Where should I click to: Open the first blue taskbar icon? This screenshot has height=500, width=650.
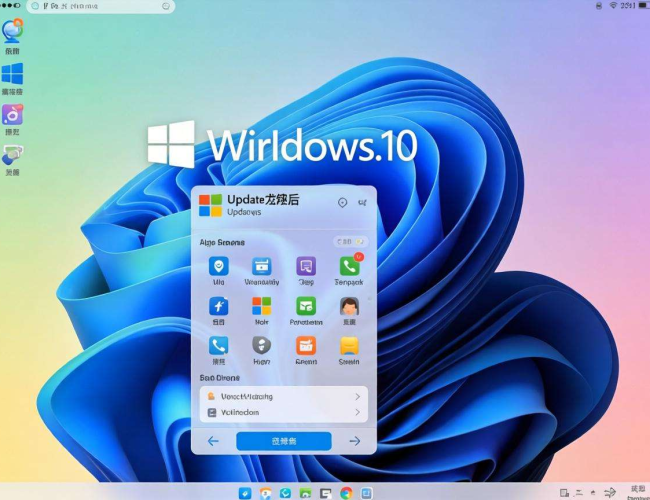click(245, 493)
